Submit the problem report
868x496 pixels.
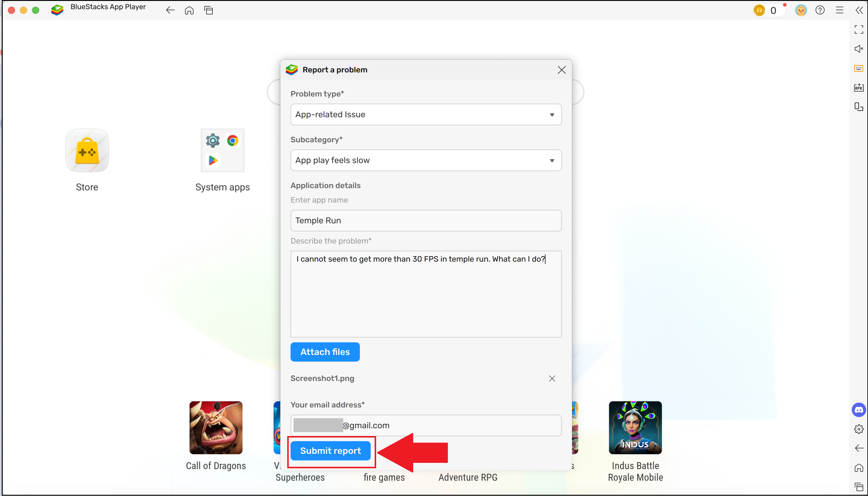pyautogui.click(x=330, y=451)
